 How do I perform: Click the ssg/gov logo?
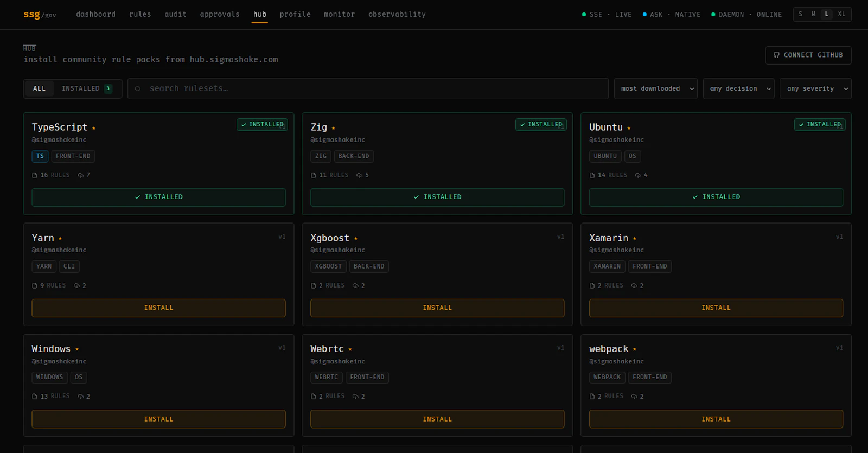point(40,15)
